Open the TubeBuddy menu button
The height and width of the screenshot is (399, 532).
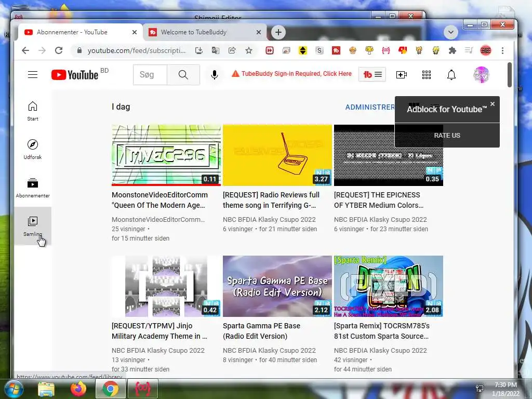372,74
